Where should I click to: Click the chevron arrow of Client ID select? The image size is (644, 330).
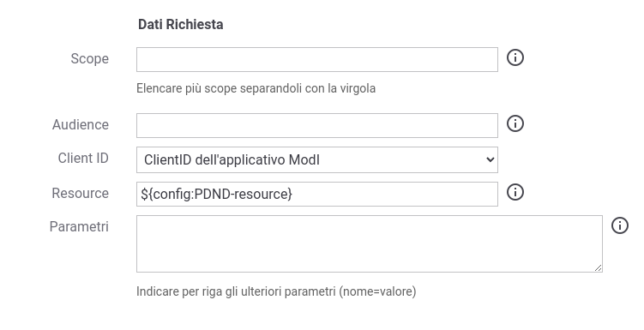click(490, 159)
